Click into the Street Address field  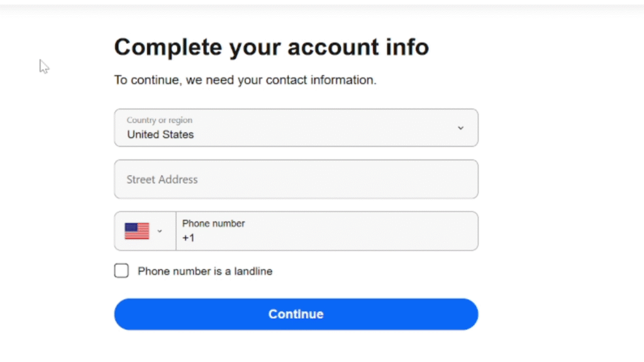(x=296, y=179)
